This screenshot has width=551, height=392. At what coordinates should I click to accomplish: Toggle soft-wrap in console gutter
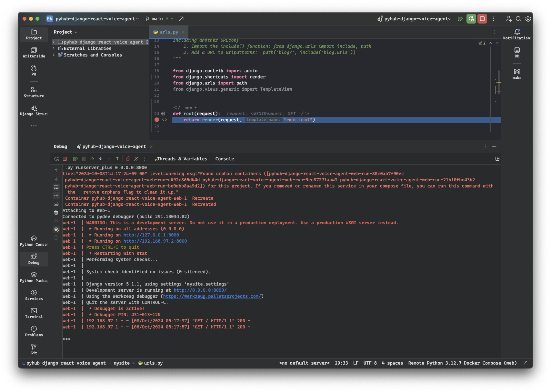(56, 187)
